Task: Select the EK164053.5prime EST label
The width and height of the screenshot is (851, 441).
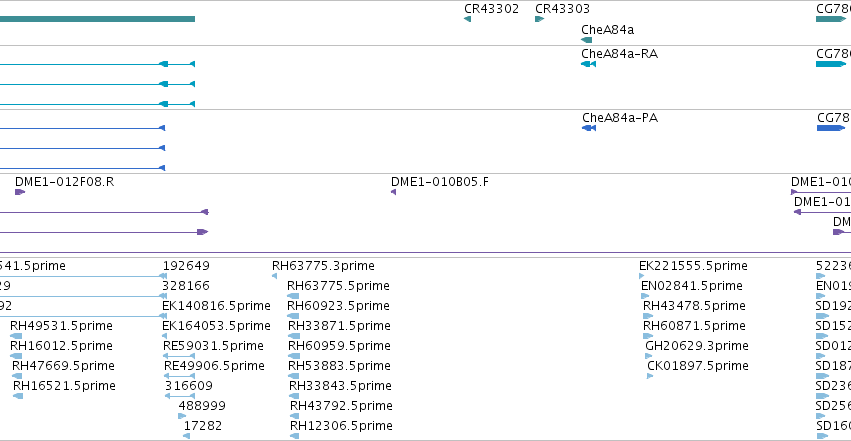Action: coord(216,326)
